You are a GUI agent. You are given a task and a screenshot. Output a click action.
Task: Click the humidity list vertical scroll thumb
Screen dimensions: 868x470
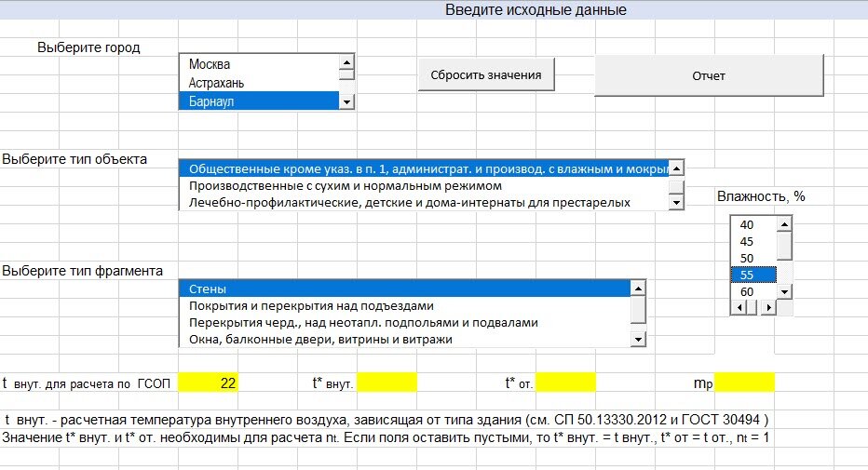point(784,246)
